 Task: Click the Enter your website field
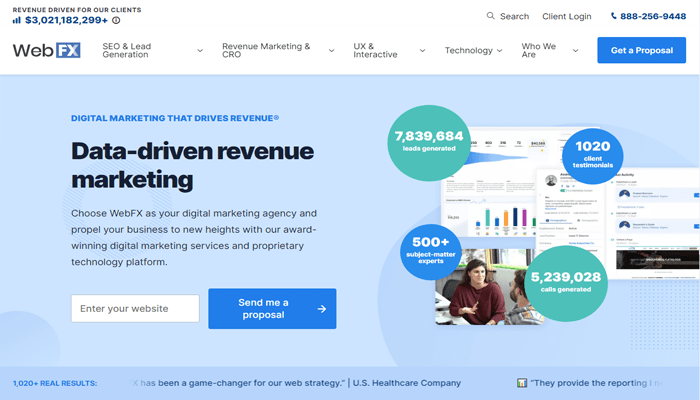pyautogui.click(x=135, y=309)
